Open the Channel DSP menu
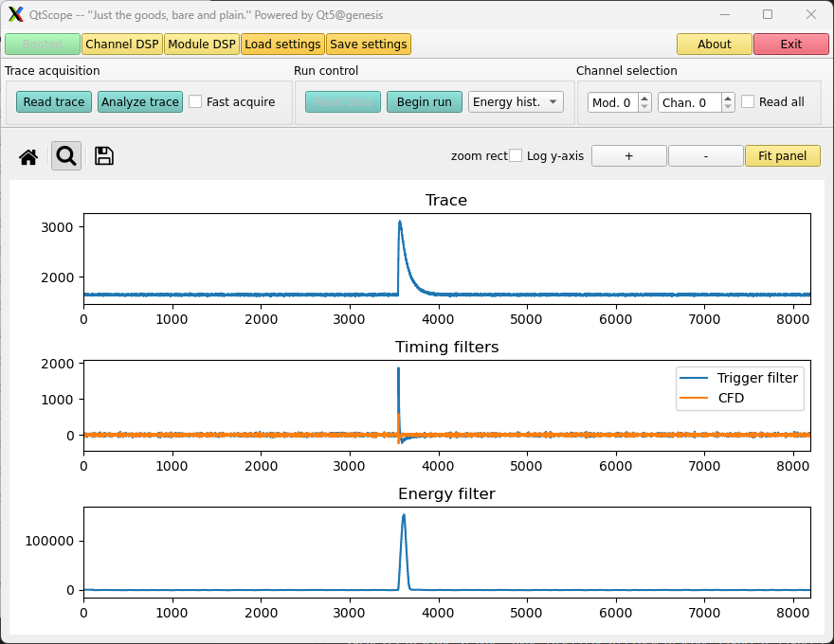 pos(122,45)
